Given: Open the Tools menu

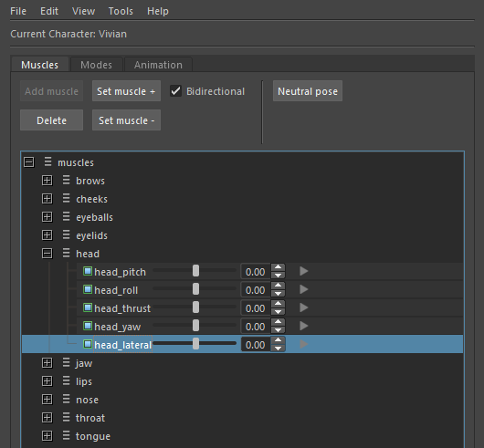Looking at the screenshot, I should (x=121, y=12).
